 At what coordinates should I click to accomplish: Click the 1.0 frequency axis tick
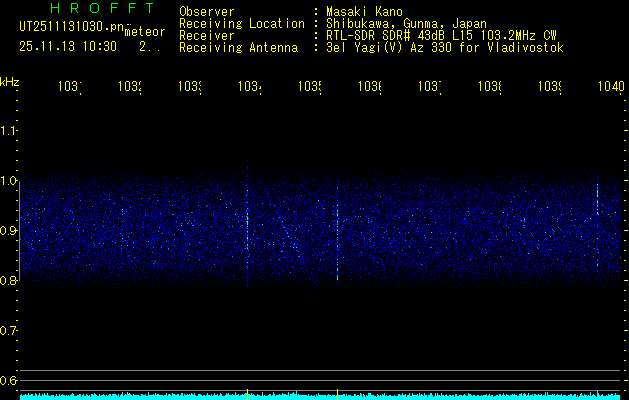(9, 181)
